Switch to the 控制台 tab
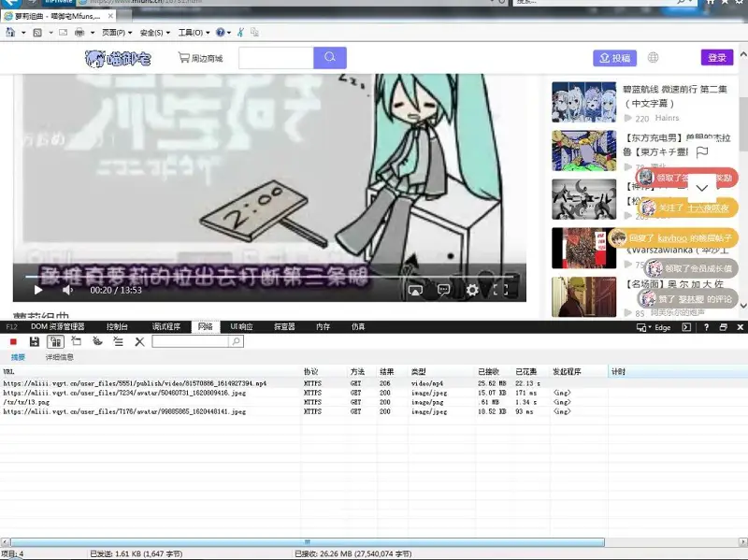The height and width of the screenshot is (560, 748). tap(117, 327)
